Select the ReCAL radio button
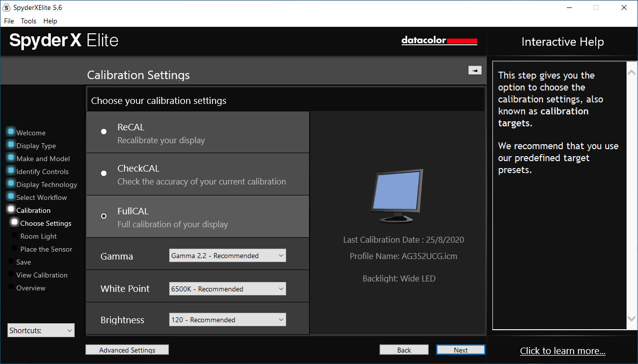The image size is (638, 364). (104, 132)
